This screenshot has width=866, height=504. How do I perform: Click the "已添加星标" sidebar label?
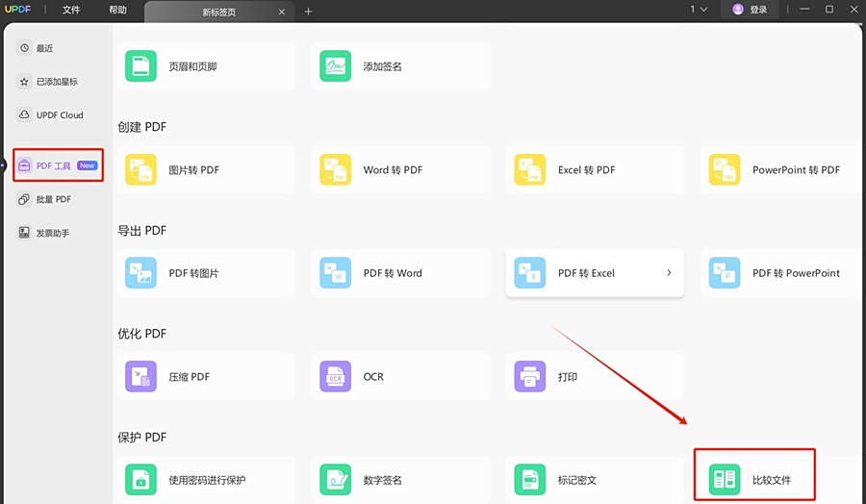pos(57,82)
